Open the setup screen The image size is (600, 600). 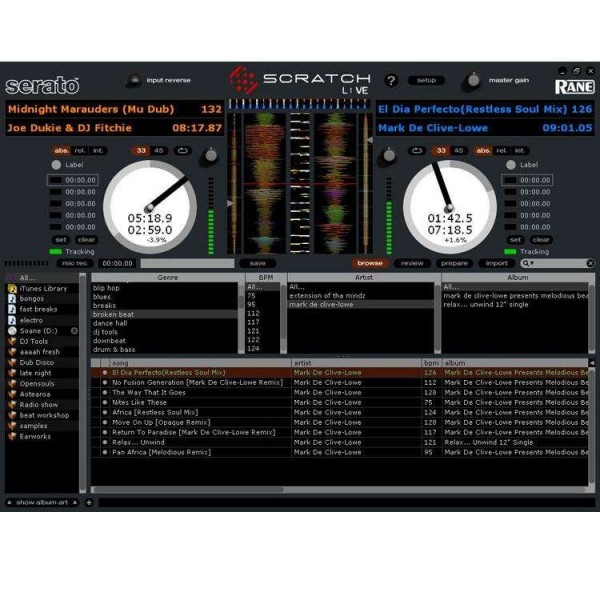(426, 80)
